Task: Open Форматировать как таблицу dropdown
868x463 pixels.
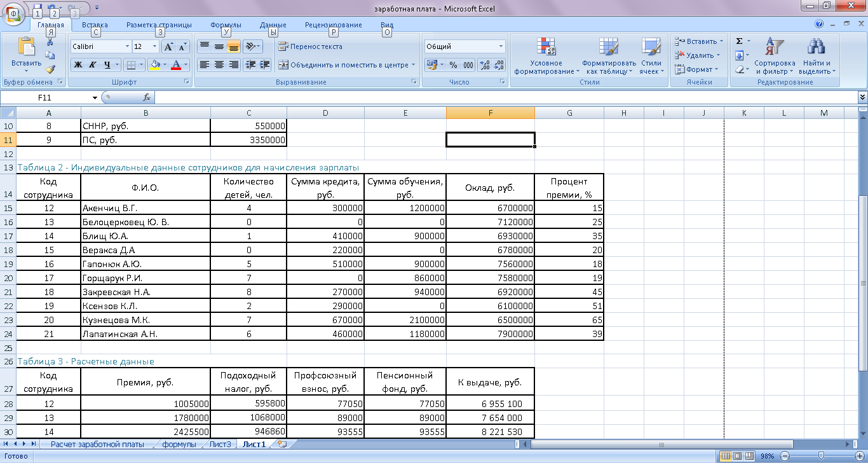Action: [x=609, y=56]
